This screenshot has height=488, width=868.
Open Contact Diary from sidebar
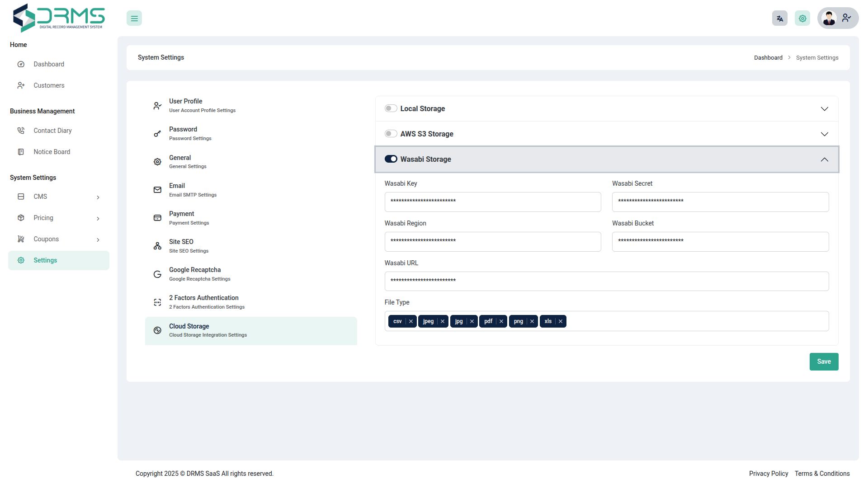[x=52, y=131]
